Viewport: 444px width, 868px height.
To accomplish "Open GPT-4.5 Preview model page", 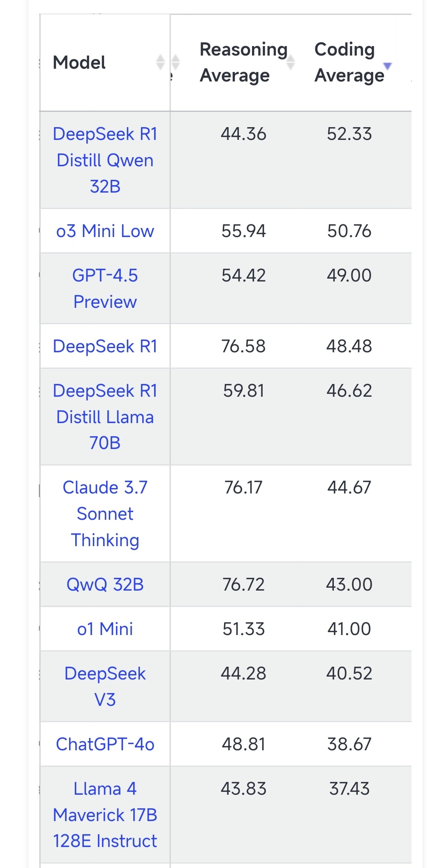I will (x=105, y=289).
